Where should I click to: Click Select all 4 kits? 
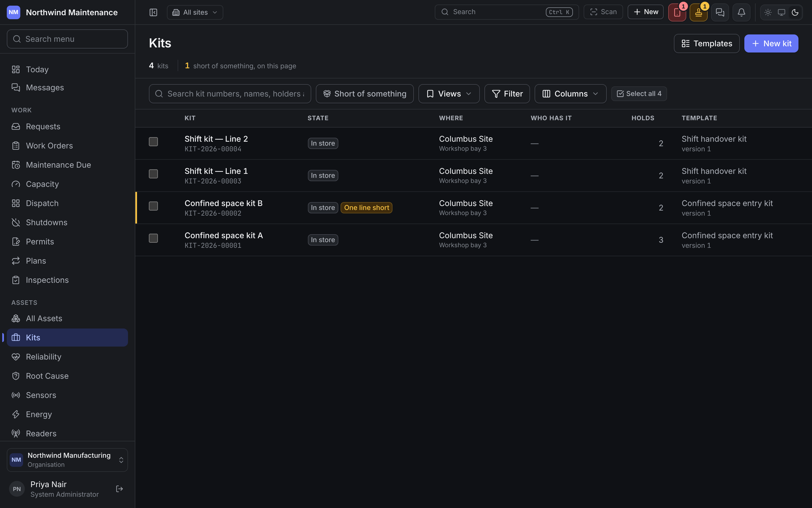(639, 94)
